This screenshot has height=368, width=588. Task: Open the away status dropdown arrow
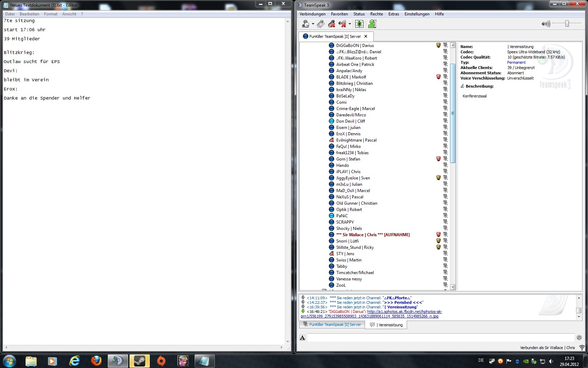pos(313,24)
